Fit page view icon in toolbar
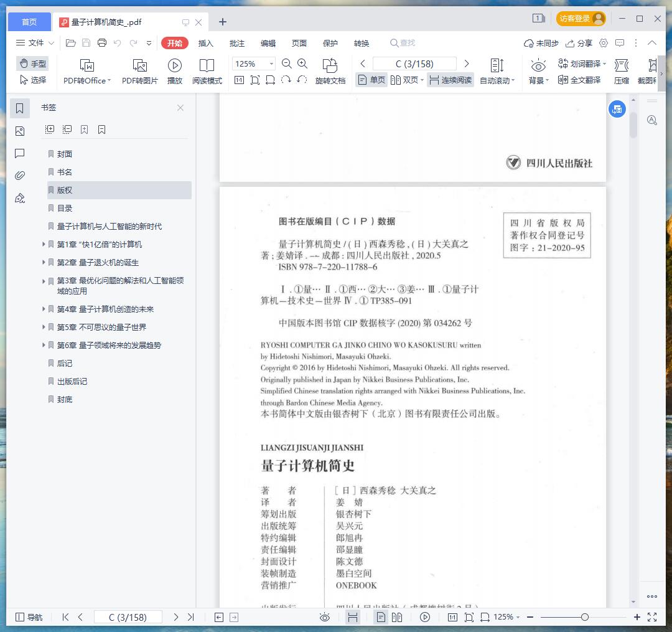 [x=255, y=80]
